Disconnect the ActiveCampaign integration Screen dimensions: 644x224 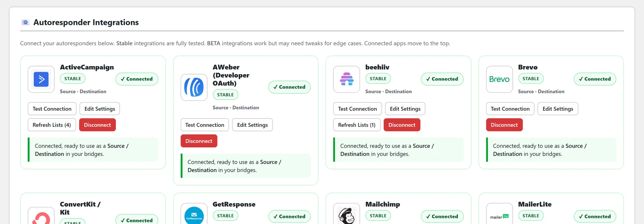(97, 125)
